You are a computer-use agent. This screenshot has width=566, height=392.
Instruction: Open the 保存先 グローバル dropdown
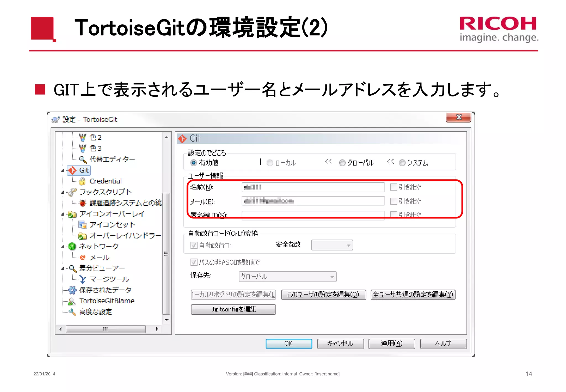288,277
